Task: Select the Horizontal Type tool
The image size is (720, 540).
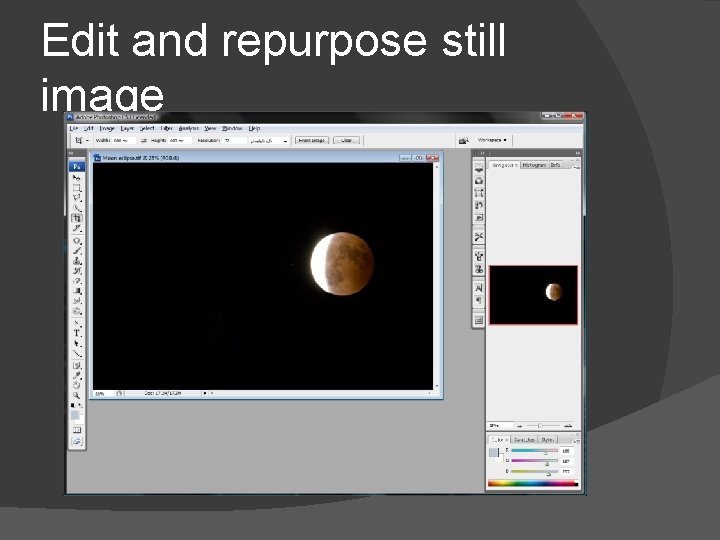Action: pyautogui.click(x=77, y=333)
